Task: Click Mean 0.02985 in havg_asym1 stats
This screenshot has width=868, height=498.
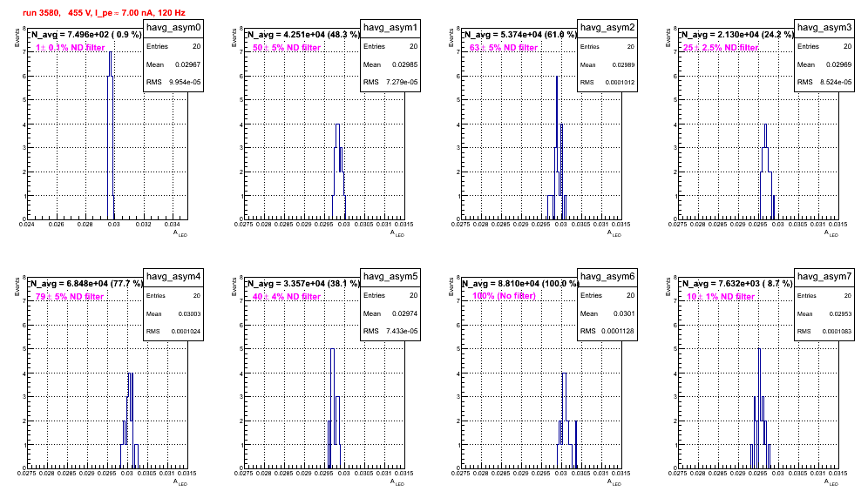Action: point(390,64)
